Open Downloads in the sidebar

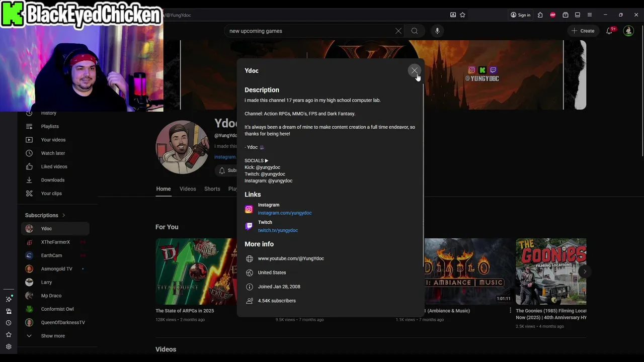(x=55, y=180)
